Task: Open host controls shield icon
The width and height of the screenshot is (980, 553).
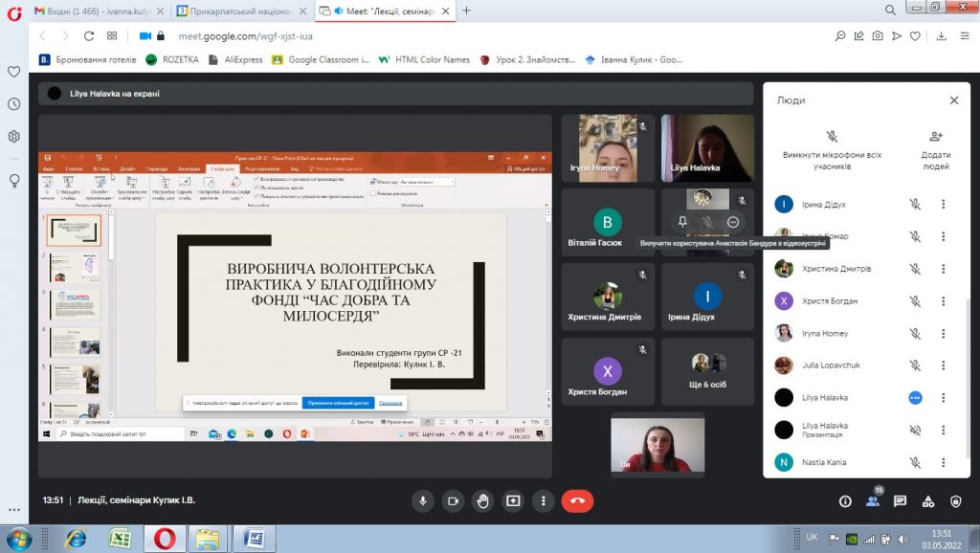Action: click(955, 500)
